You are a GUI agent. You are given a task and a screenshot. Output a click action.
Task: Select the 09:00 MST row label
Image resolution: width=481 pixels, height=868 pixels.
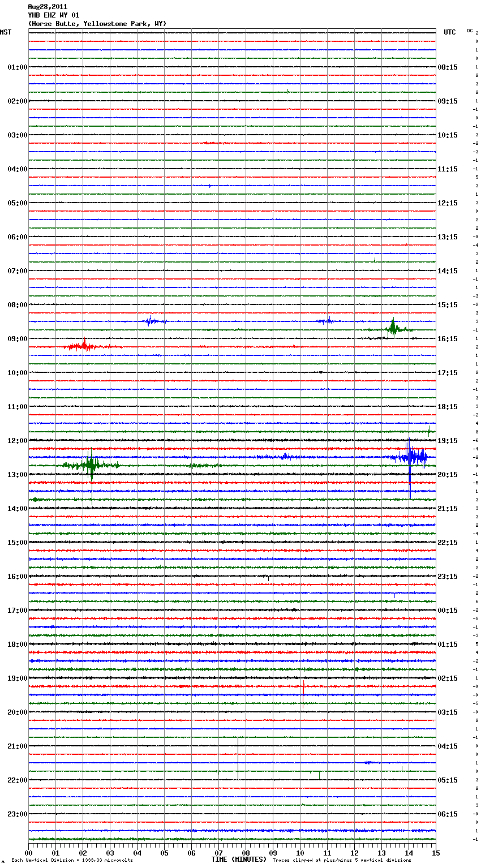[17, 339]
